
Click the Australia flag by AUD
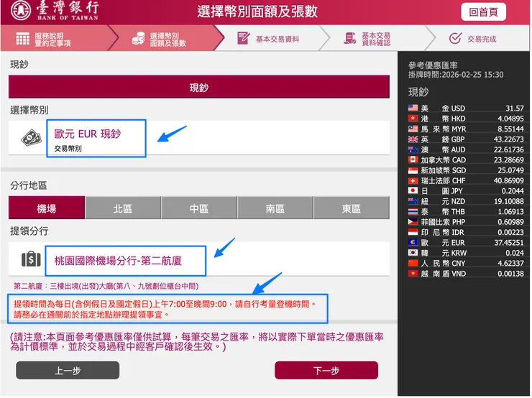[x=413, y=149]
